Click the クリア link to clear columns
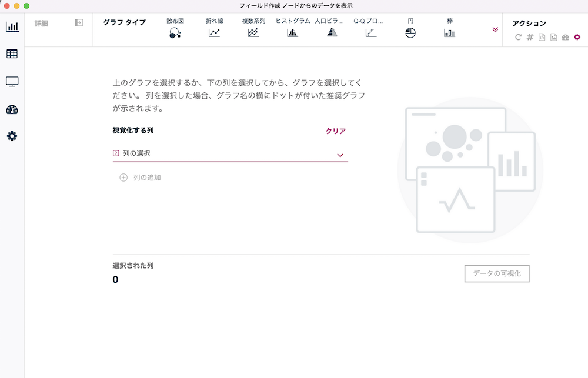This screenshot has height=378, width=588. (335, 132)
